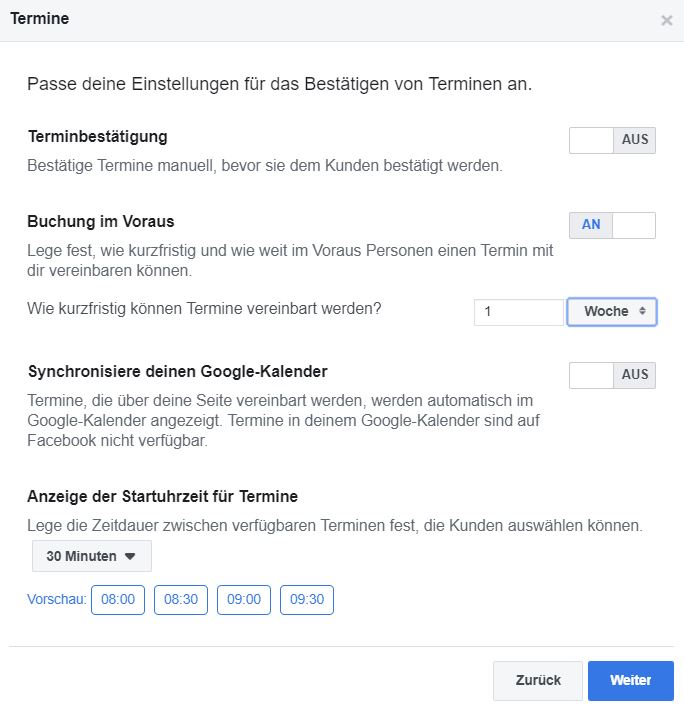Turn on the Google-Kalender sync switch
This screenshot has height=713, width=684.
click(x=612, y=375)
